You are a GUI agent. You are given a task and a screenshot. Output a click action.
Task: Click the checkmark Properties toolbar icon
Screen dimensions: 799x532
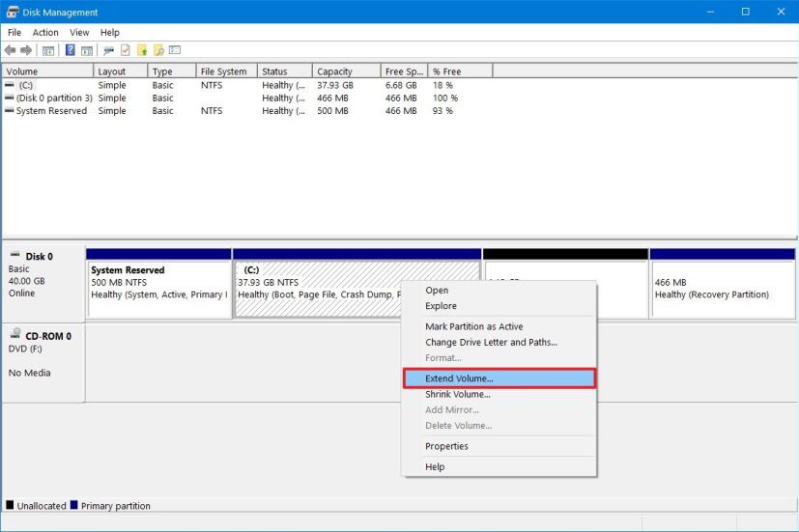[x=126, y=50]
